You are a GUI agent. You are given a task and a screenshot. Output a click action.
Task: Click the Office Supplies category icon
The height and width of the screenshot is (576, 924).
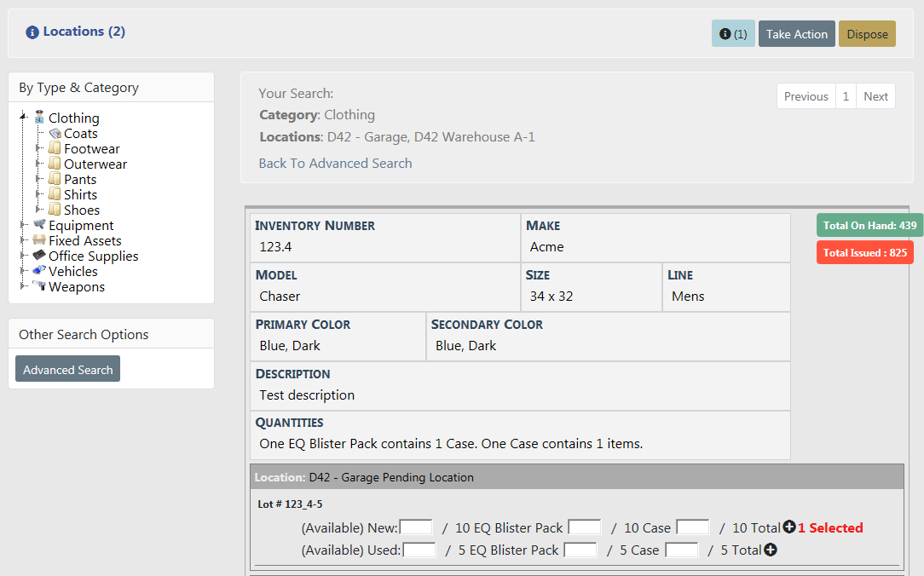coord(39,256)
